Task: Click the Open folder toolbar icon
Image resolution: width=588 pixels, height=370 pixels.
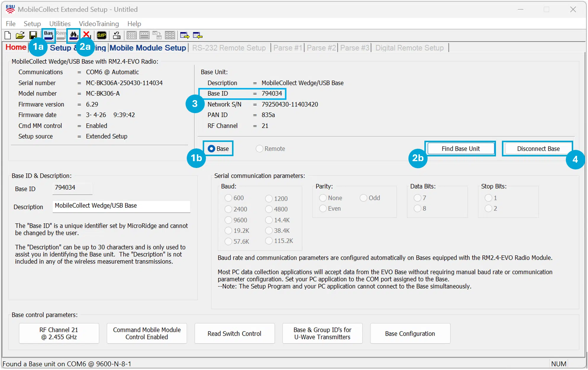Action: (x=20, y=36)
